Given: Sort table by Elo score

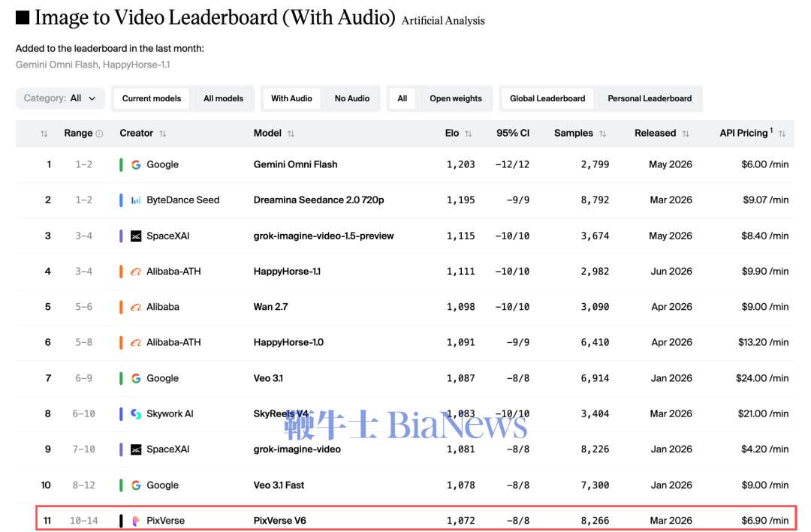Looking at the screenshot, I should coord(468,134).
